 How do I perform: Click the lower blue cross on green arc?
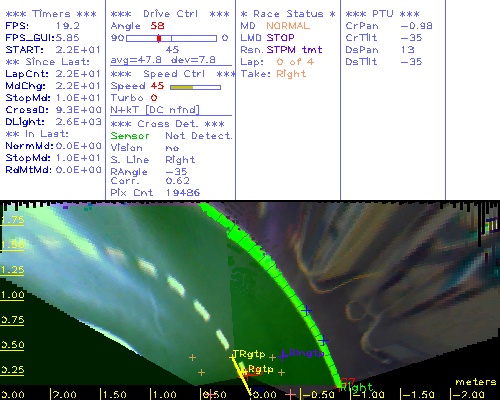(323, 341)
